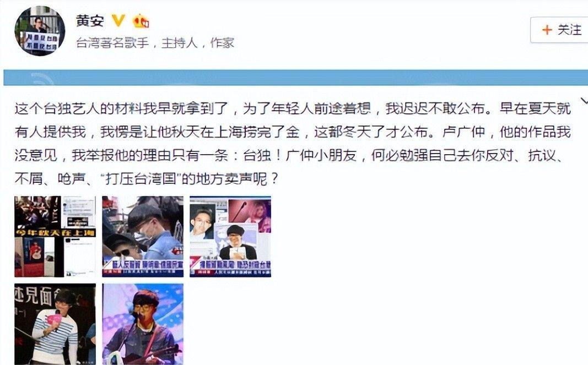Open the news collage thumbnail with microphone
The height and width of the screenshot is (365, 588).
(230, 237)
